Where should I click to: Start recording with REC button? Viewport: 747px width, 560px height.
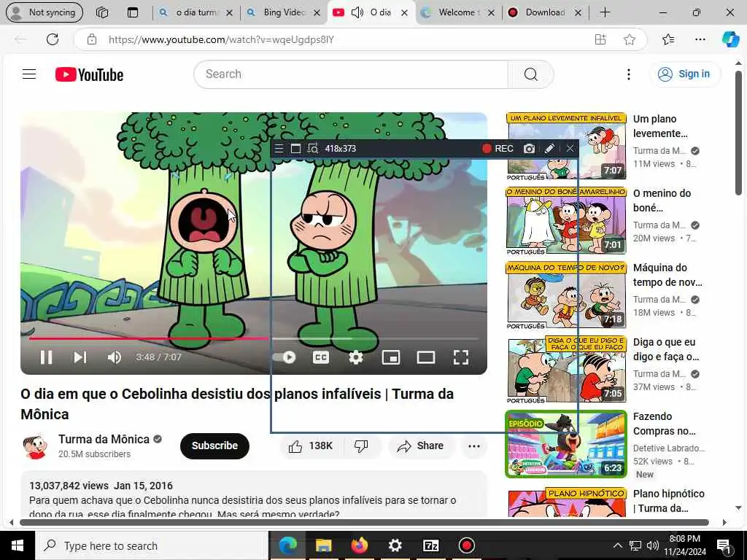coord(498,149)
